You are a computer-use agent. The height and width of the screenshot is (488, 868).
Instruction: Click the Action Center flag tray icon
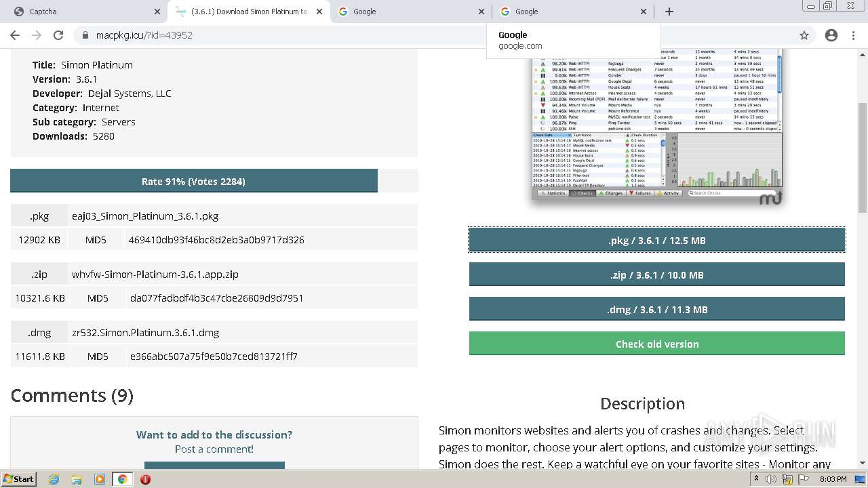[804, 479]
